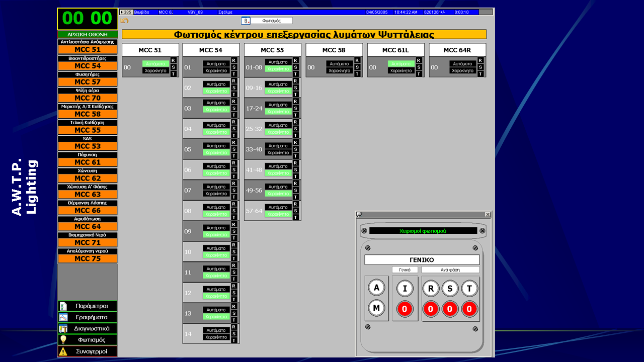Open Παράμετροι via its checklist icon
The height and width of the screenshot is (362, 644).
point(63,306)
